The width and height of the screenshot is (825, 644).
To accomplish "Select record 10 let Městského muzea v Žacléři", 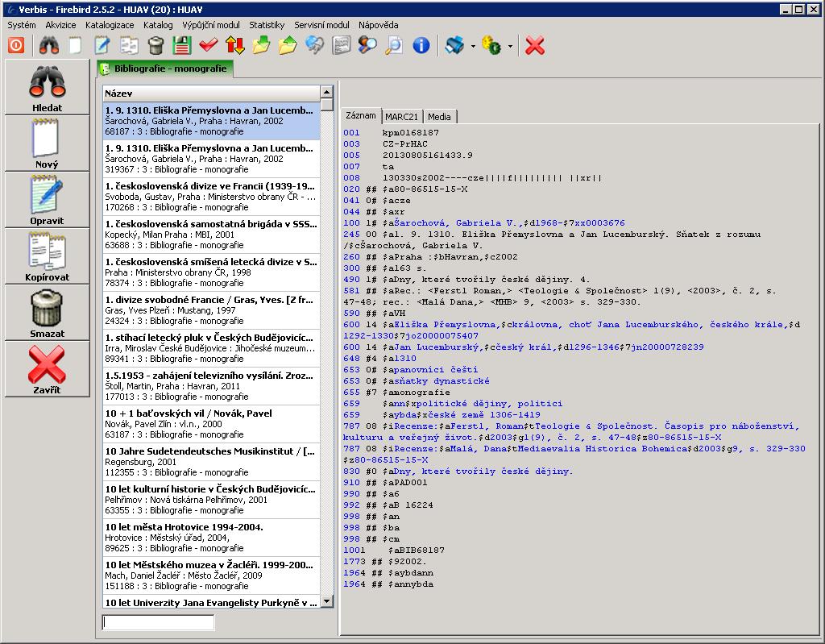I will pyautogui.click(x=211, y=576).
